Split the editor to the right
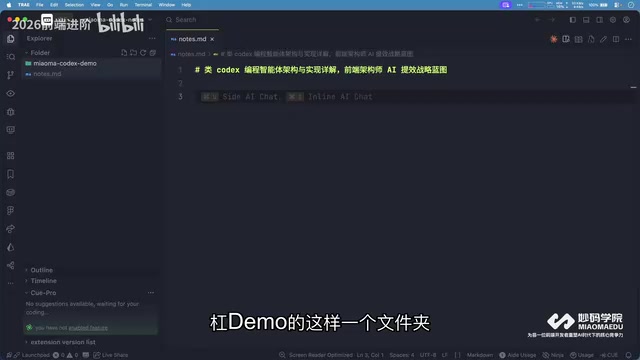The height and width of the screenshot is (360, 640). coord(616,39)
